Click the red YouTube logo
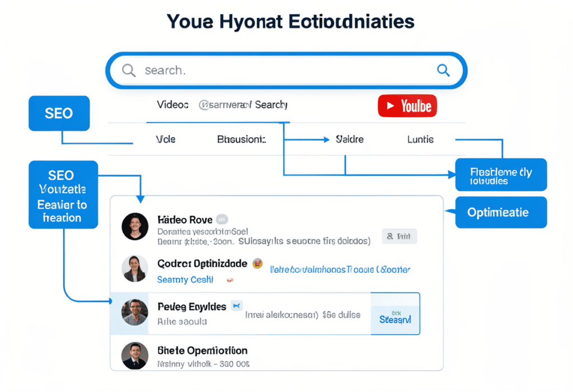Image resolution: width=573 pixels, height=392 pixels. 407,106
